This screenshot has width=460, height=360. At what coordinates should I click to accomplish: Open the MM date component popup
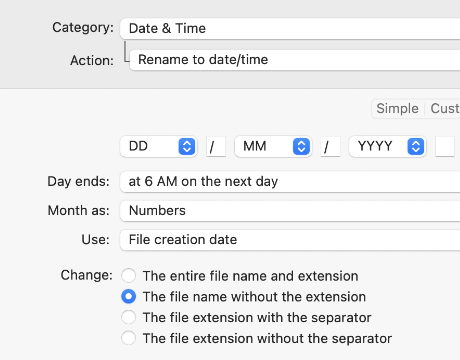click(273, 146)
